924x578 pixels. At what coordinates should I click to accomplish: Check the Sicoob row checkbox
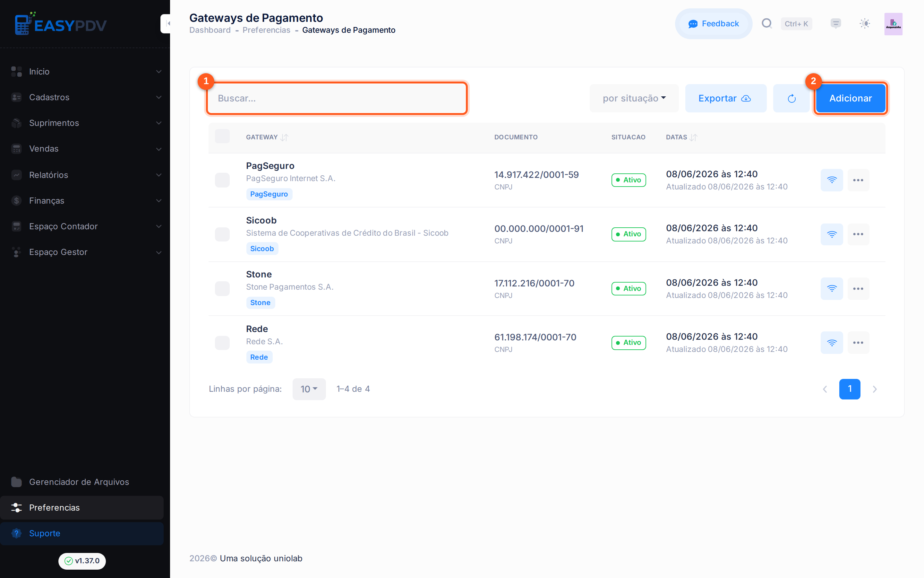(x=222, y=234)
